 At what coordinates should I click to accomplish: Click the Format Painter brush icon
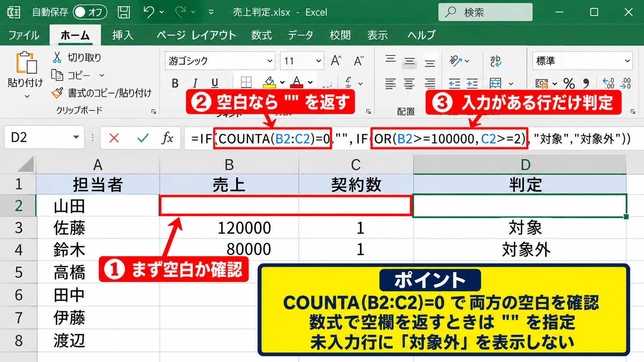pyautogui.click(x=57, y=93)
